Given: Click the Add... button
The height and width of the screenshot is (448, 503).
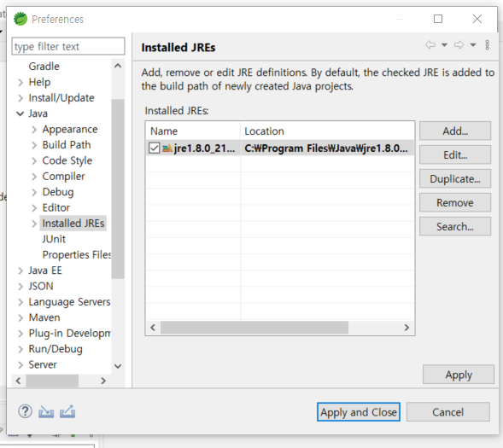Looking at the screenshot, I should [455, 131].
